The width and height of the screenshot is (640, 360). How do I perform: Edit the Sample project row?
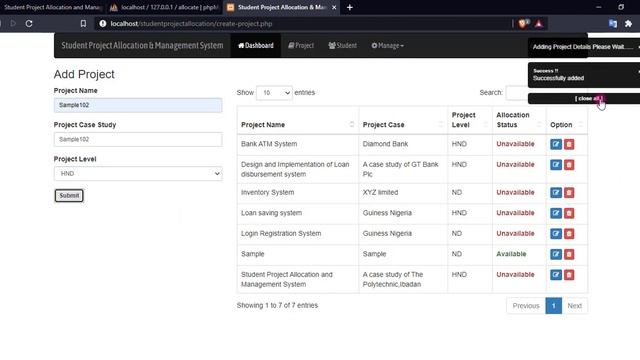coord(556,254)
